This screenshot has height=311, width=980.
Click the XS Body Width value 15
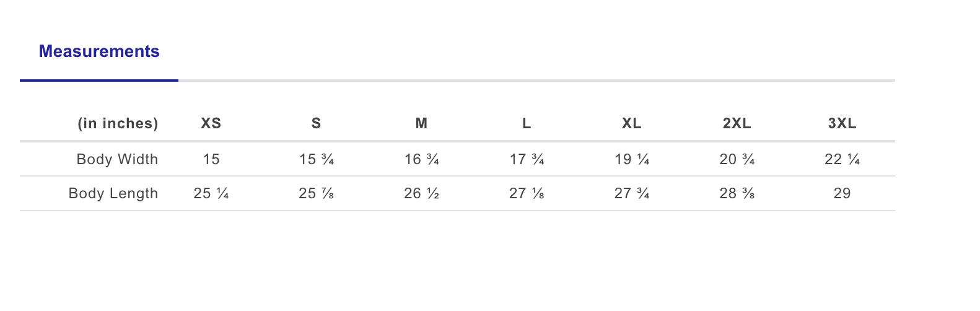coord(211,159)
